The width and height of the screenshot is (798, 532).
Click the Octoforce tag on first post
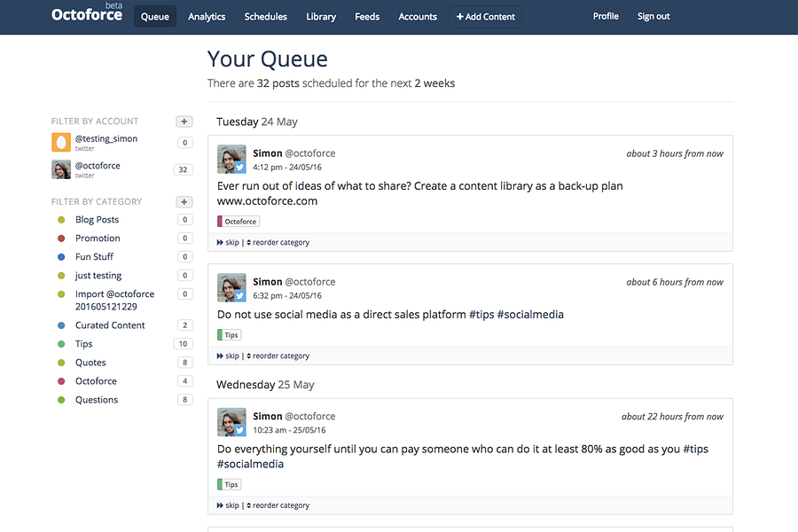tap(239, 222)
